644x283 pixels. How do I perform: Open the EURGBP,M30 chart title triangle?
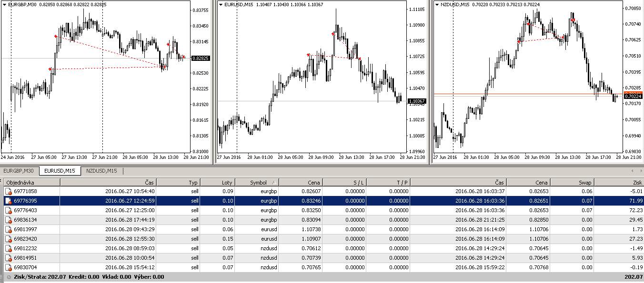[5, 4]
